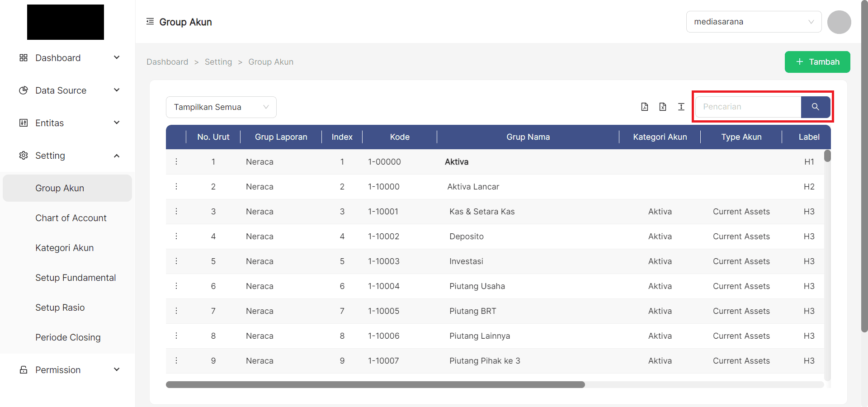
Task: Click the sidebar collapse hamburger icon
Action: pos(150,21)
